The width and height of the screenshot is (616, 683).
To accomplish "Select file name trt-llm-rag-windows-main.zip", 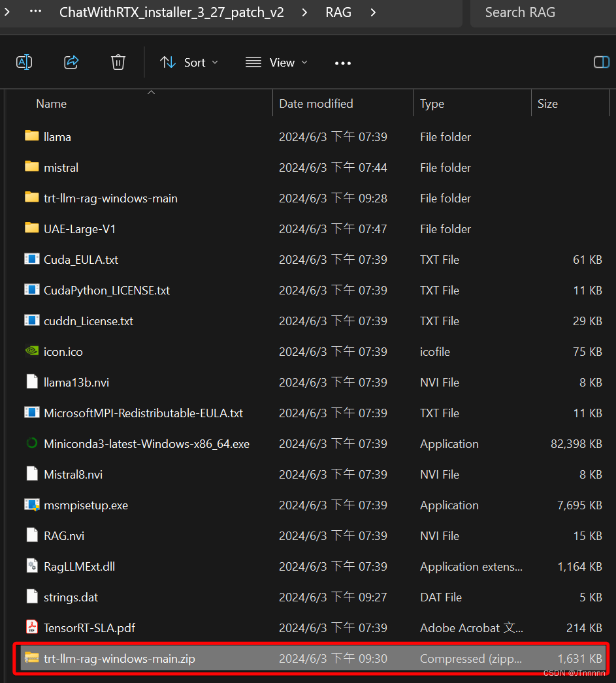I will (120, 659).
